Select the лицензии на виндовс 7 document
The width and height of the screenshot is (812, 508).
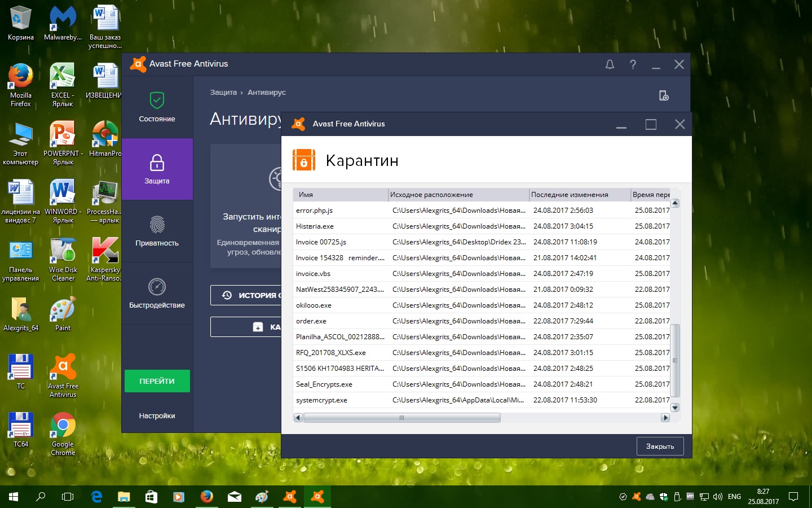click(21, 202)
